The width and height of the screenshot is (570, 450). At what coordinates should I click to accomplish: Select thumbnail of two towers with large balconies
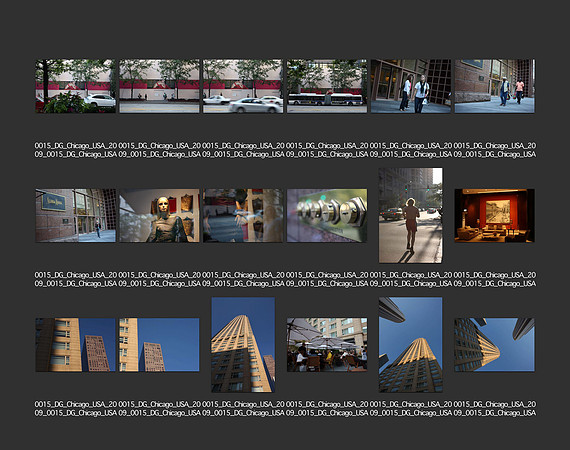[x=76, y=345]
